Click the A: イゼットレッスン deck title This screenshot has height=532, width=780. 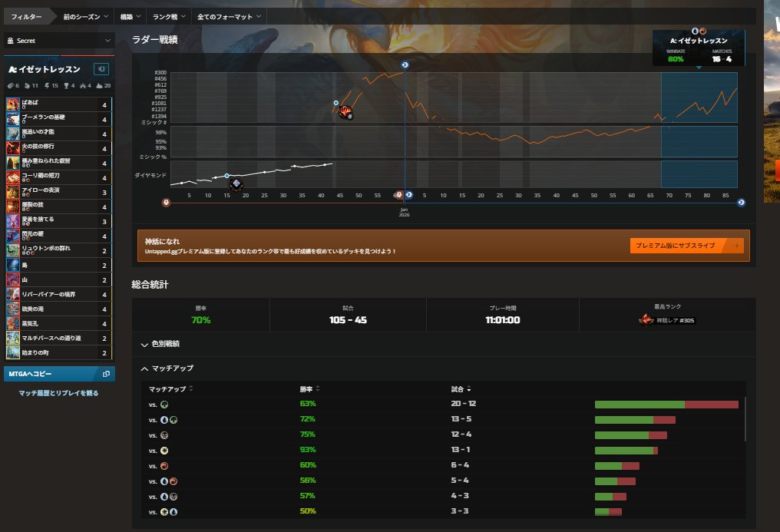[45, 69]
